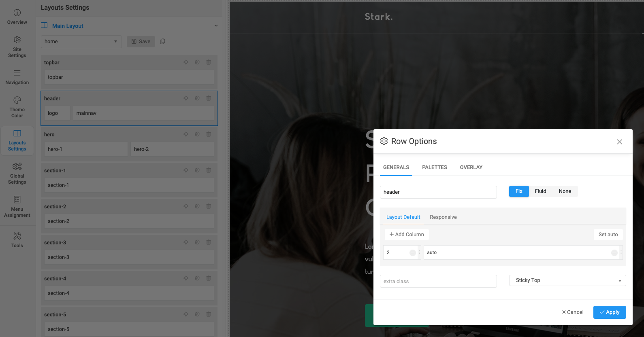644x337 pixels.
Task: Switch to the PALETTES tab
Action: [435, 167]
